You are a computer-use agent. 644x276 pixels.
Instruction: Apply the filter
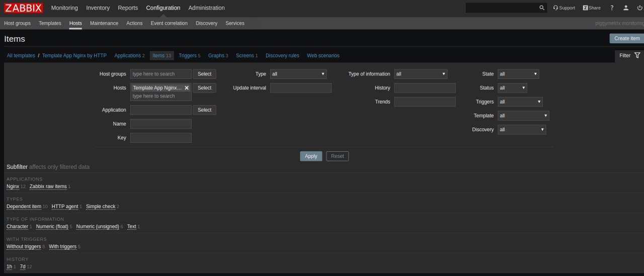point(311,156)
